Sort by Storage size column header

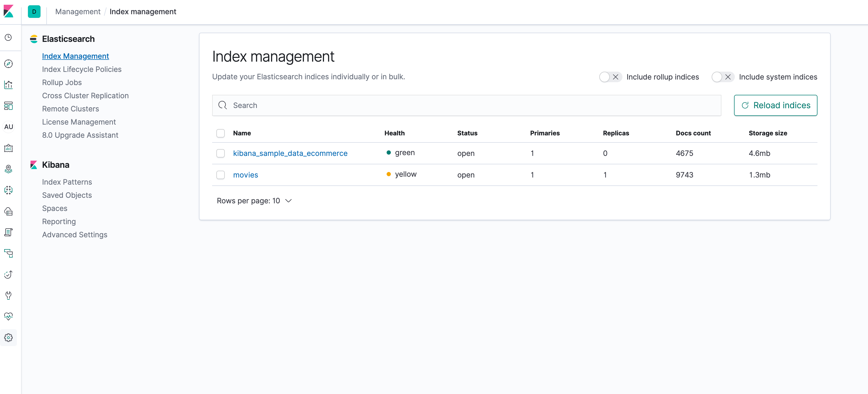[768, 133]
